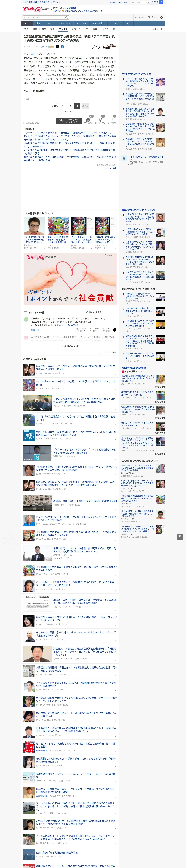The height and width of the screenshot is (868, 186).
Task: Click 記事に関する報告 report icon link
Action: click(31, 123)
